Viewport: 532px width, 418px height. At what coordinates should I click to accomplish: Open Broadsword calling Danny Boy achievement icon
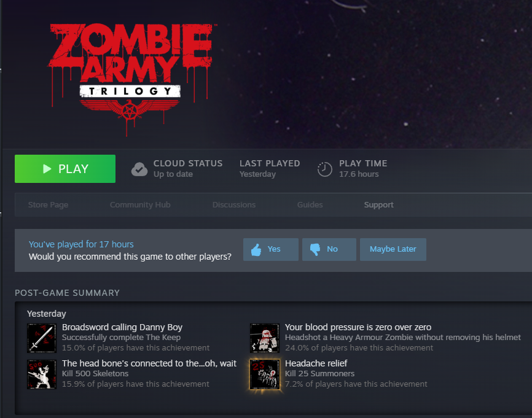pos(42,338)
